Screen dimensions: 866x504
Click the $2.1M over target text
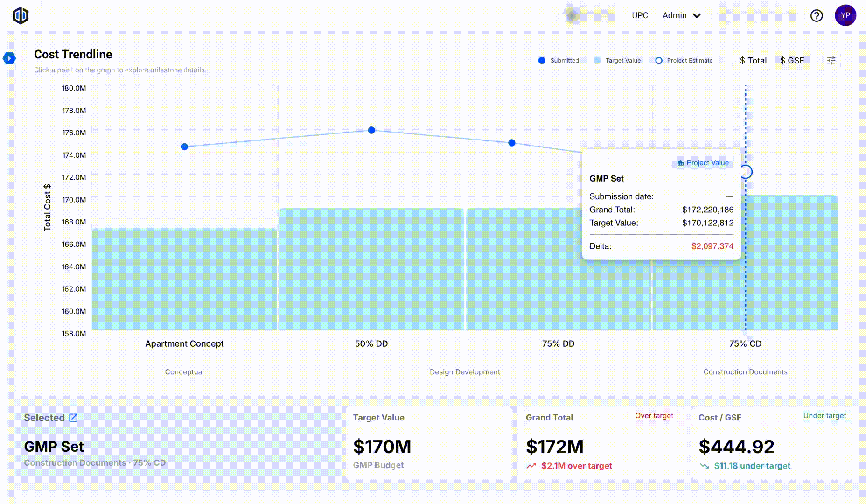tap(577, 466)
